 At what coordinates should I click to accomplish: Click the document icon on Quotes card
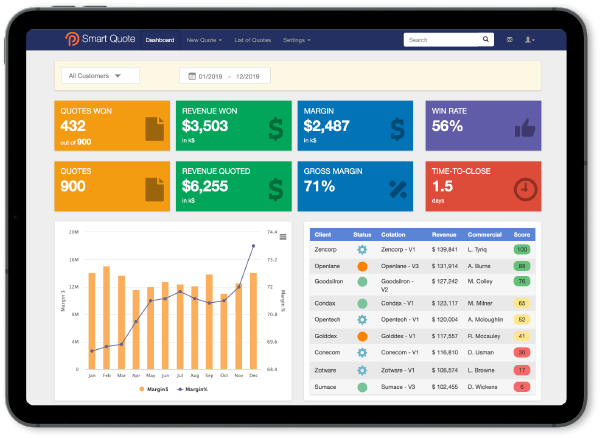155,189
